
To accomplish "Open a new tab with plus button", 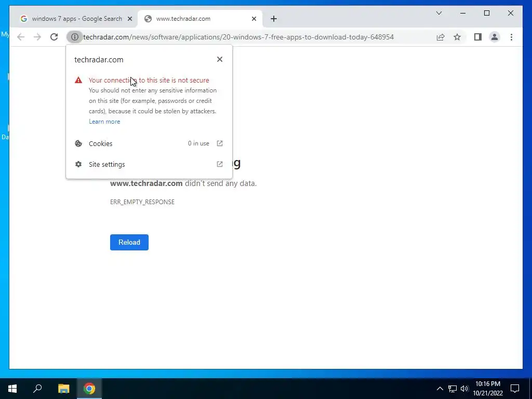I will [x=274, y=19].
